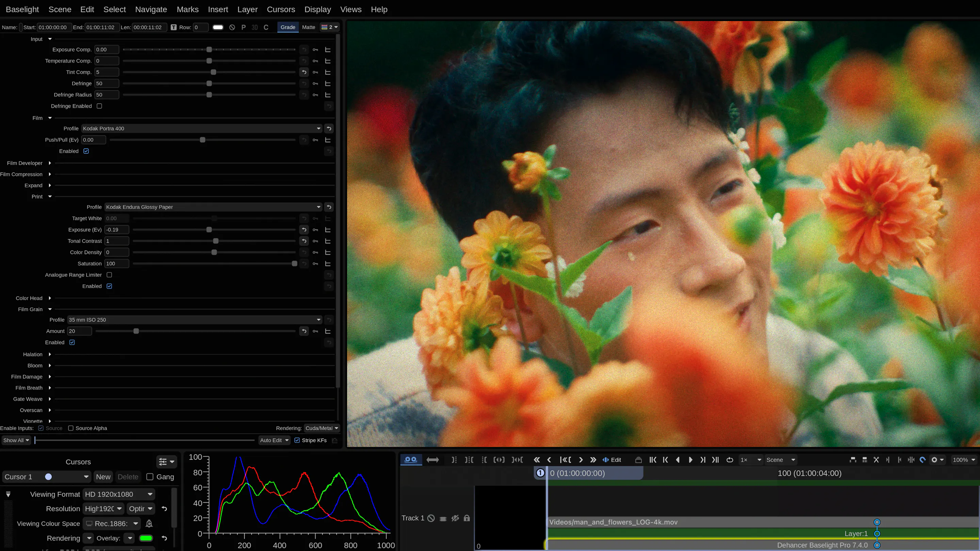Click the Saturation slider handle
Image resolution: width=980 pixels, height=551 pixels.
click(x=294, y=264)
